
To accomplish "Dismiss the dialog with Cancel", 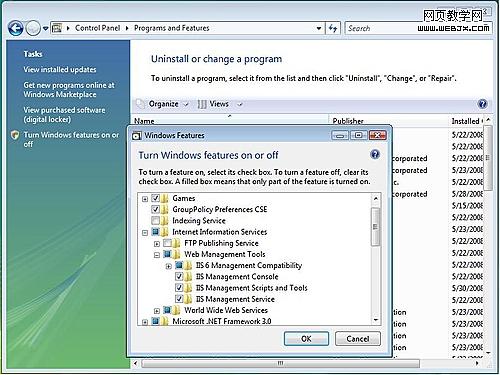I will [x=358, y=339].
